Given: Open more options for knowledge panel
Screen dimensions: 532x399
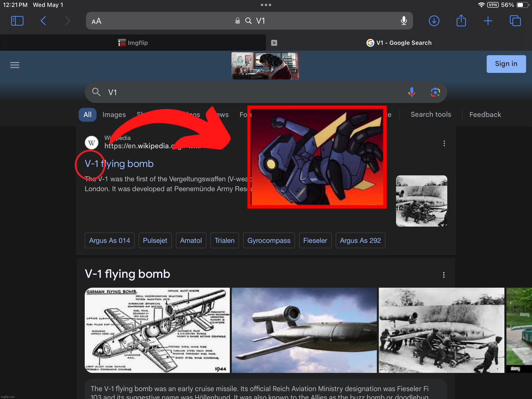Looking at the screenshot, I should [x=444, y=275].
